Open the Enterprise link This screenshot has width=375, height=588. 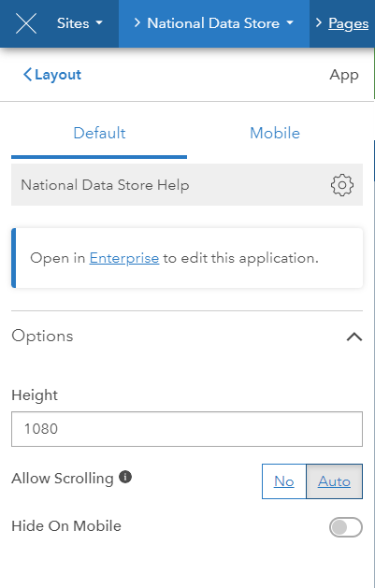coord(124,258)
